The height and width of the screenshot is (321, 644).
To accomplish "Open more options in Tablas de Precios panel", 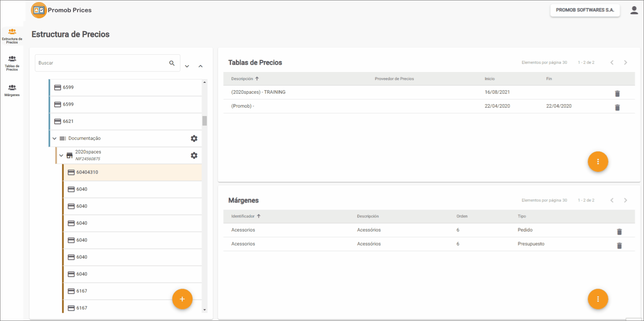I will [x=598, y=162].
